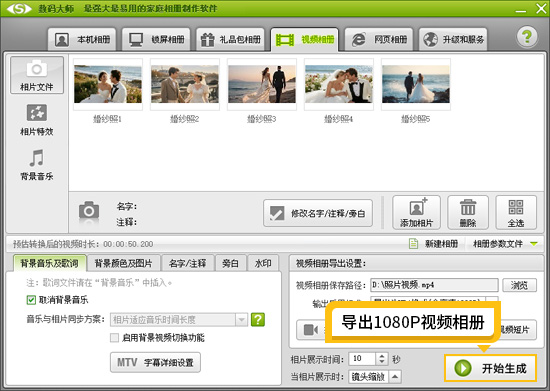Click the 浏览 browse button

[x=519, y=285]
